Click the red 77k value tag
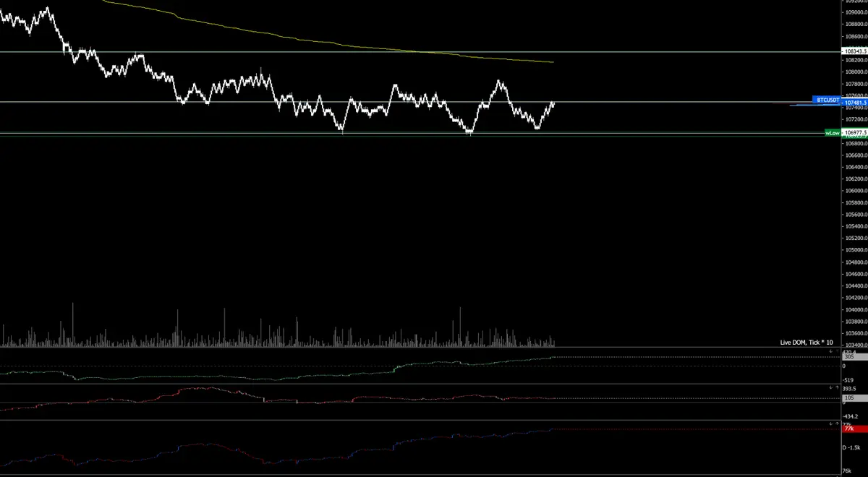The image size is (868, 477). (x=855, y=429)
